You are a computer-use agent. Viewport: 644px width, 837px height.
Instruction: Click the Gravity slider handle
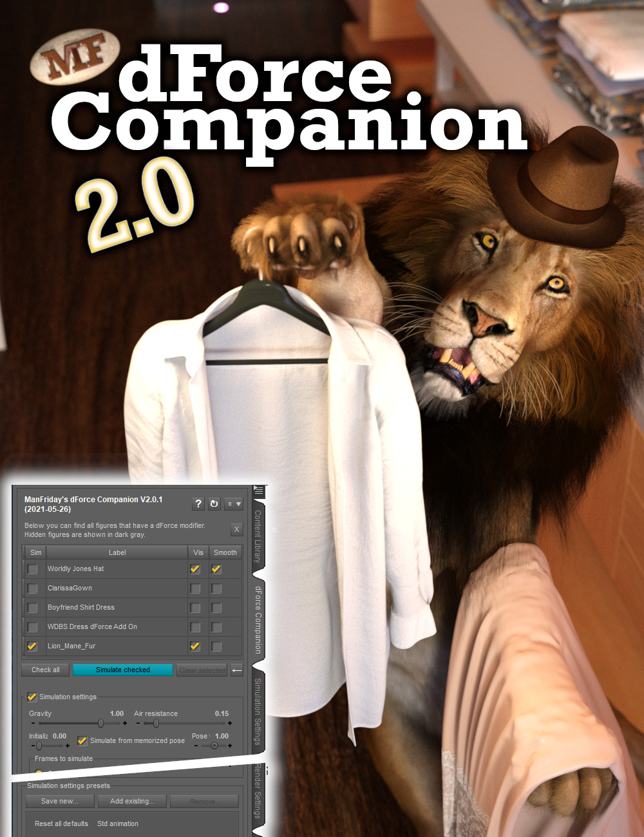(100, 724)
